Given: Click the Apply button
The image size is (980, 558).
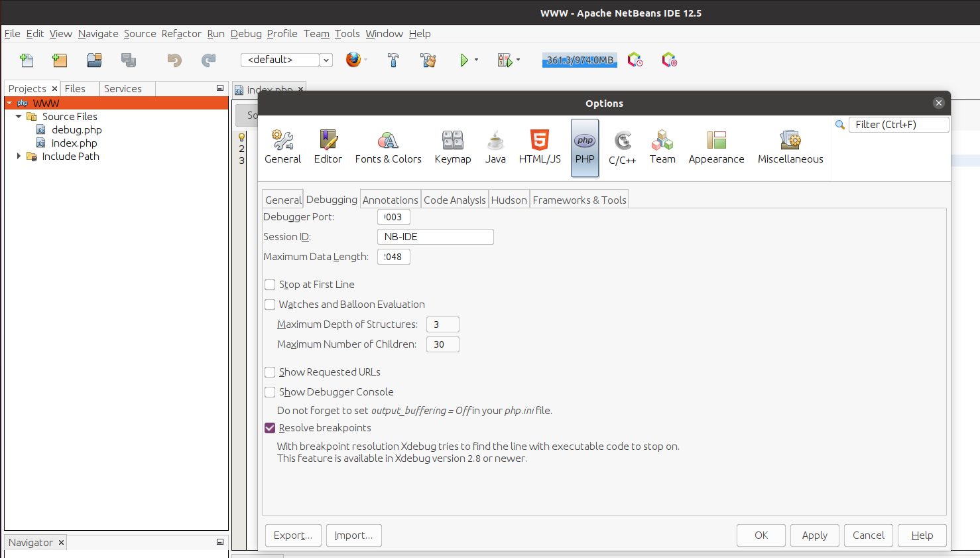Looking at the screenshot, I should coord(814,535).
